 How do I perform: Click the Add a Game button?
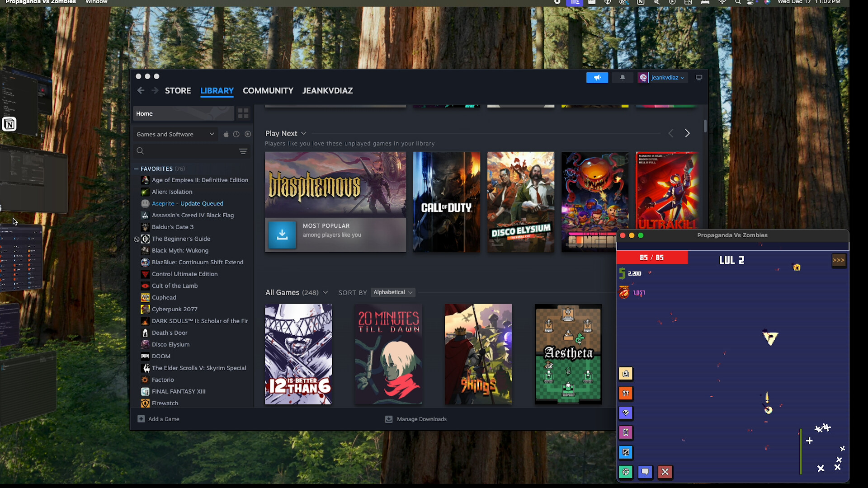pyautogui.click(x=158, y=419)
